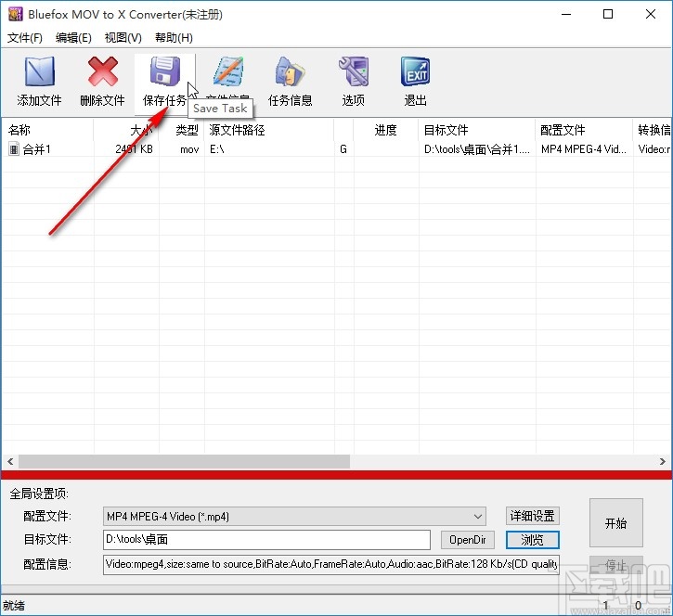
Task: Sort by the 名称 column header
Action: click(47, 130)
